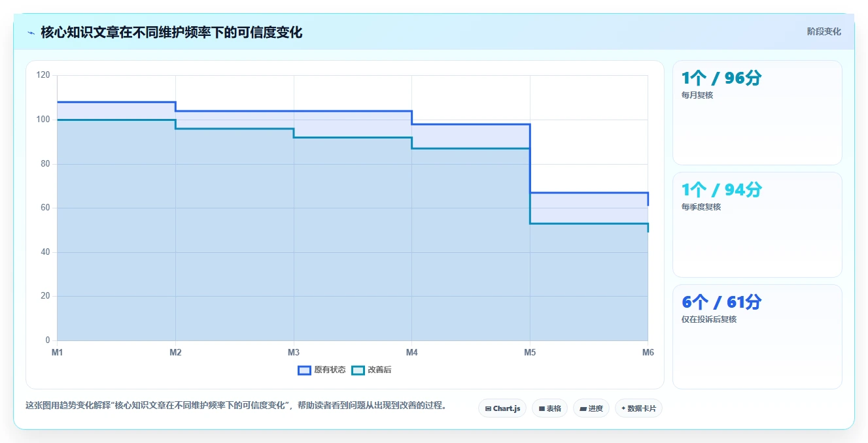Click the 原有状态 legend label

tap(330, 370)
